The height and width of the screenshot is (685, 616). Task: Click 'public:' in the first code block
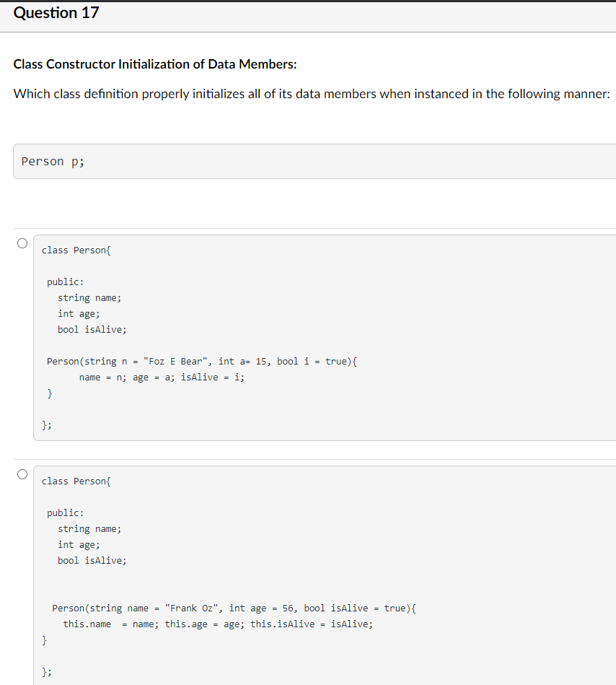65,282
